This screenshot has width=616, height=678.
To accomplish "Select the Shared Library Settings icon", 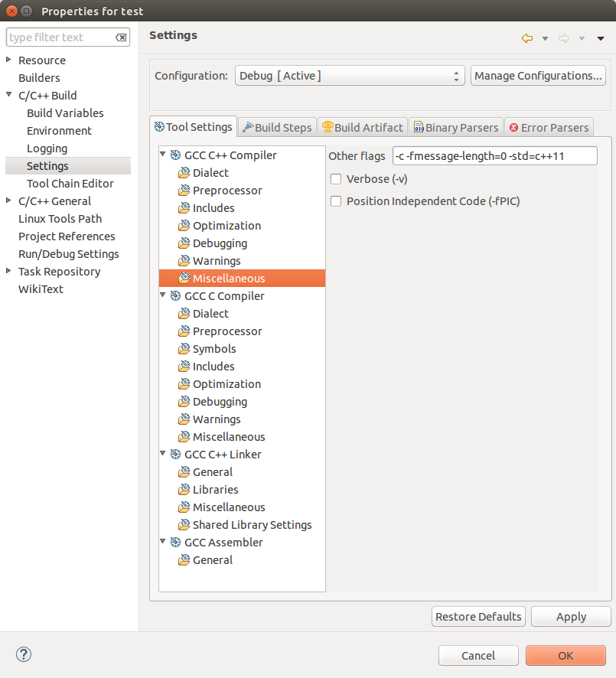I will 183,524.
